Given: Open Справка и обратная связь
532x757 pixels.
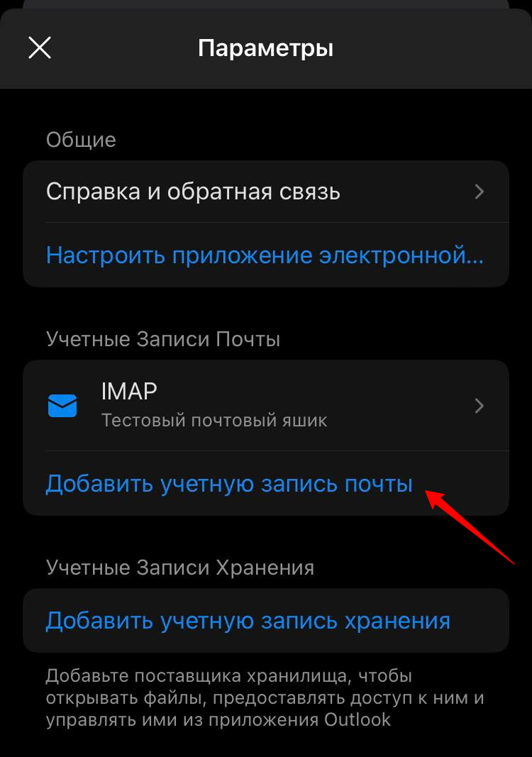Looking at the screenshot, I should click(x=266, y=192).
